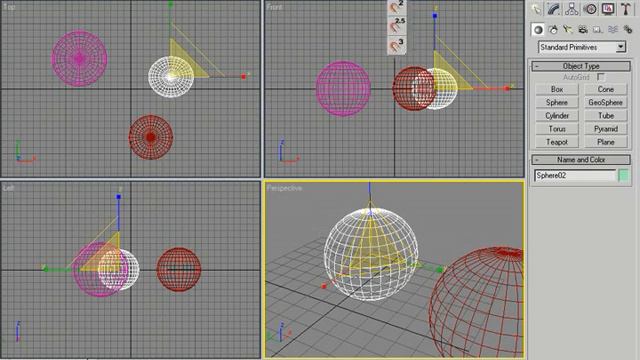Click the GeoSphere primitive button
The image size is (640, 360).
click(x=606, y=102)
